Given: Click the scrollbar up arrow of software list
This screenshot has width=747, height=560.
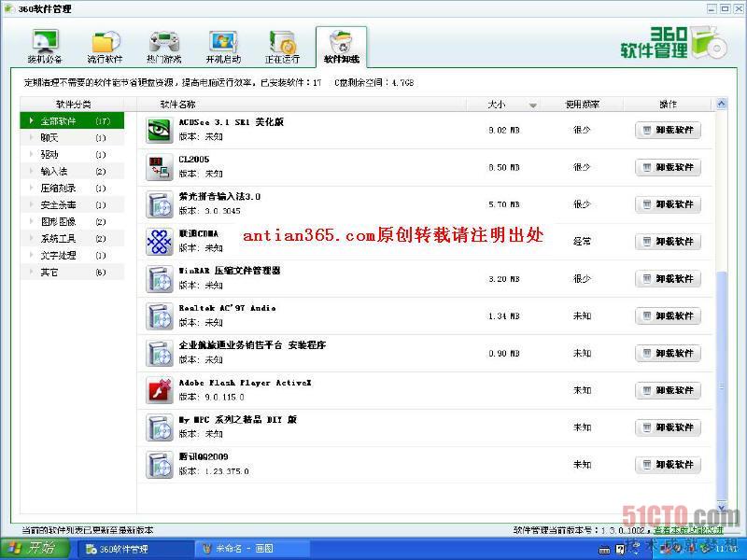Looking at the screenshot, I should 721,104.
